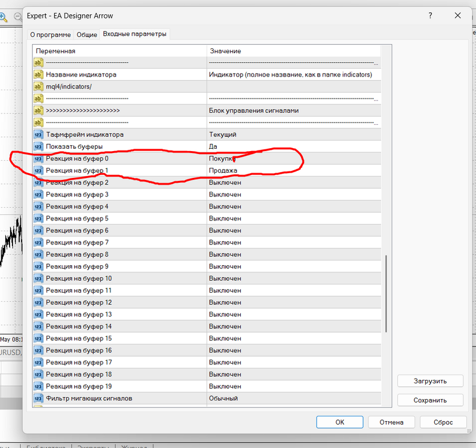This screenshot has height=448, width=476.
Task: Click icon beside Реакция на буфер 12
Action: coord(38,302)
